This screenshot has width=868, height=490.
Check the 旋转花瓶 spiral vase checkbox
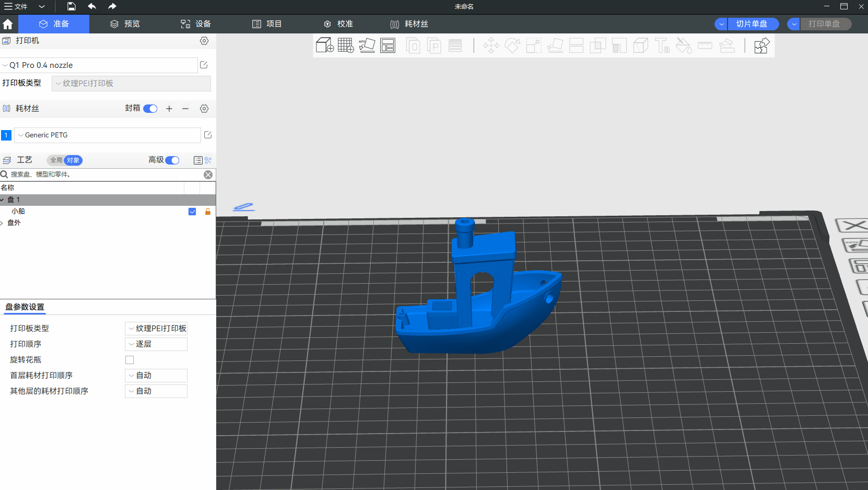point(130,360)
